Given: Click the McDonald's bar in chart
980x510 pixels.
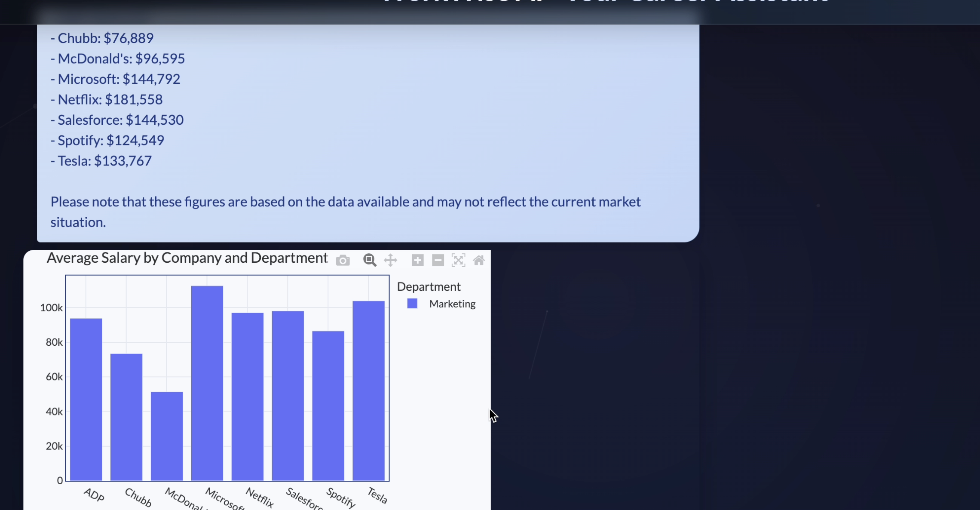Looking at the screenshot, I should (x=167, y=436).
